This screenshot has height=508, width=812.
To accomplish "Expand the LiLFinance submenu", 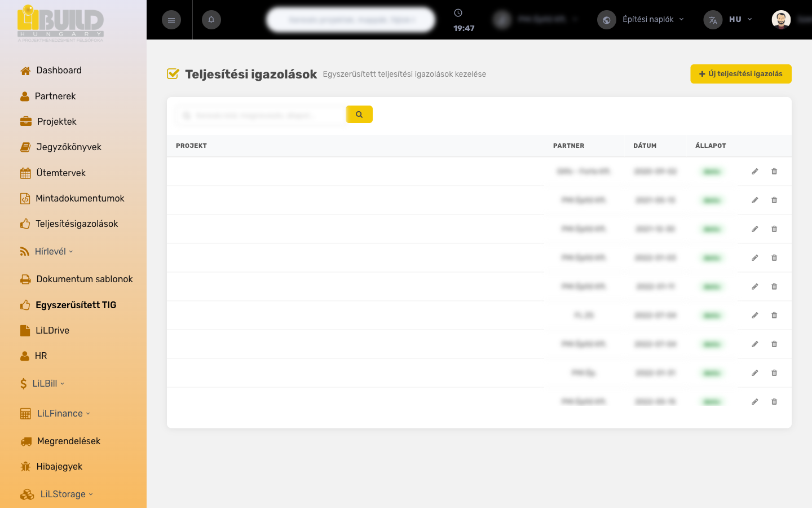I will tap(55, 413).
